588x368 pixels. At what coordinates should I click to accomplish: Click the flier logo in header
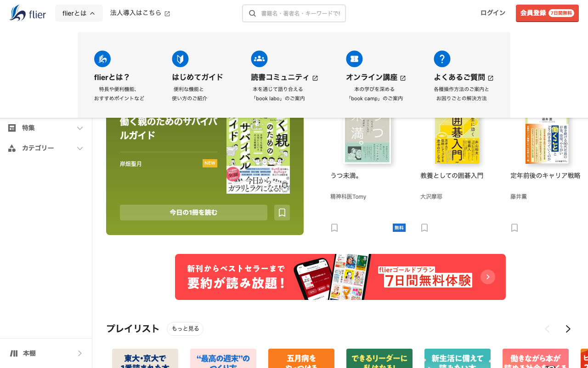coord(28,13)
